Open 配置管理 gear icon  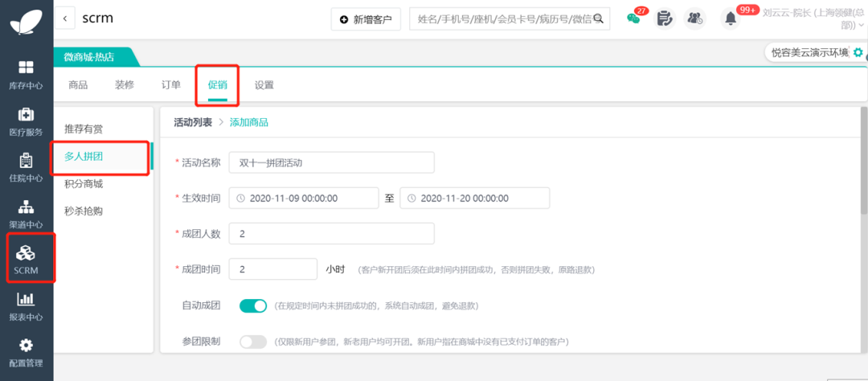(x=26, y=346)
